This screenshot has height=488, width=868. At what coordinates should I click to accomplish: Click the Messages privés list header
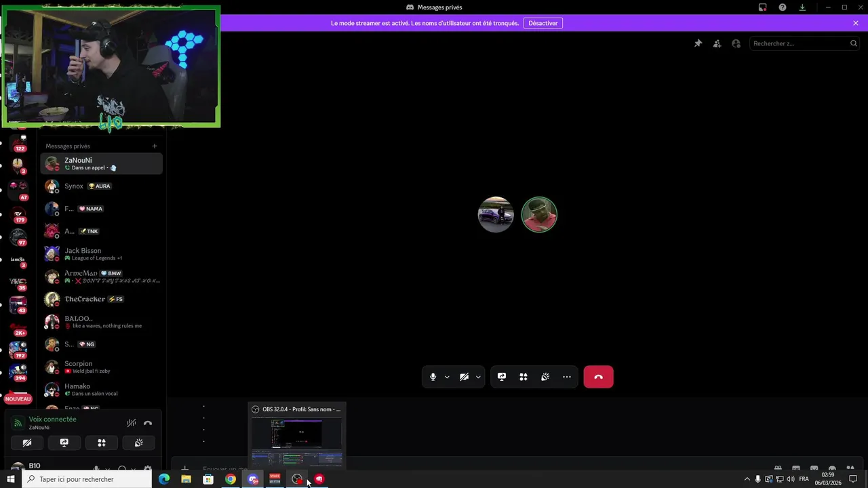pyautogui.click(x=68, y=146)
